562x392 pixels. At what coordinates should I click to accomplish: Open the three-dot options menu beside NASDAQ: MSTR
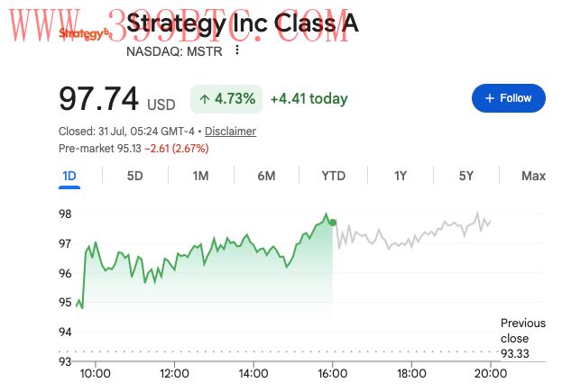point(237,50)
